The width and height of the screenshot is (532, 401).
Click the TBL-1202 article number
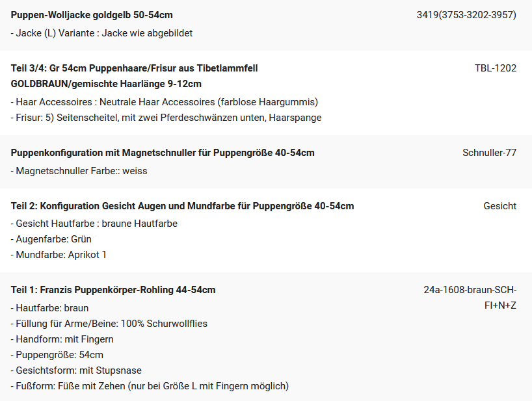coord(496,68)
